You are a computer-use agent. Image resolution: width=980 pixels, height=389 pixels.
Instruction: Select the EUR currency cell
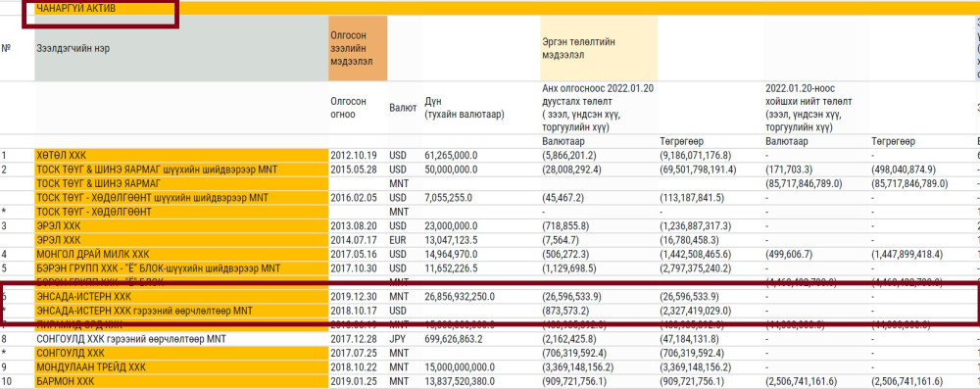[397, 240]
